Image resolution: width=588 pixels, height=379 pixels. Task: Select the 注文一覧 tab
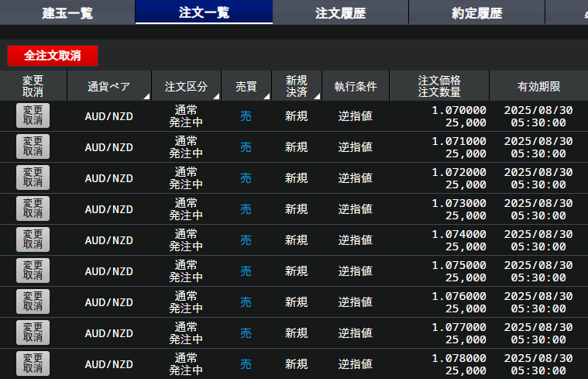coord(204,12)
